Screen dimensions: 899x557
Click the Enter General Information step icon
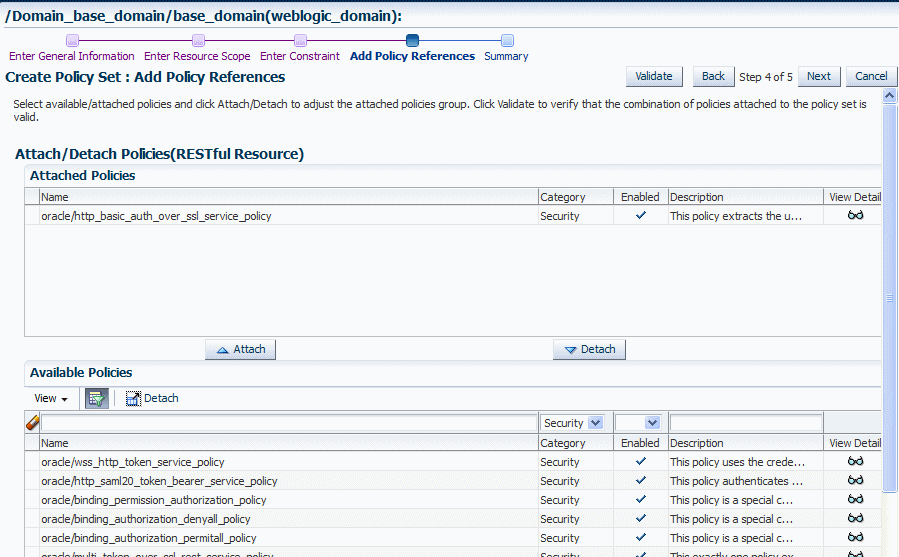point(72,40)
